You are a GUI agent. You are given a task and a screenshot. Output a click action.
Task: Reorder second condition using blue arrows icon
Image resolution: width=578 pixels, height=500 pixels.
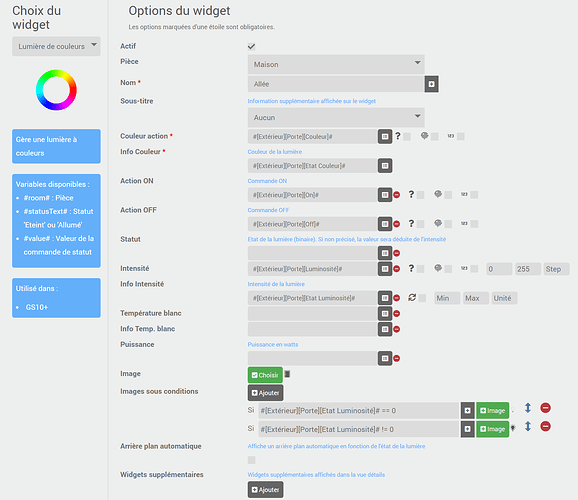coord(528,426)
